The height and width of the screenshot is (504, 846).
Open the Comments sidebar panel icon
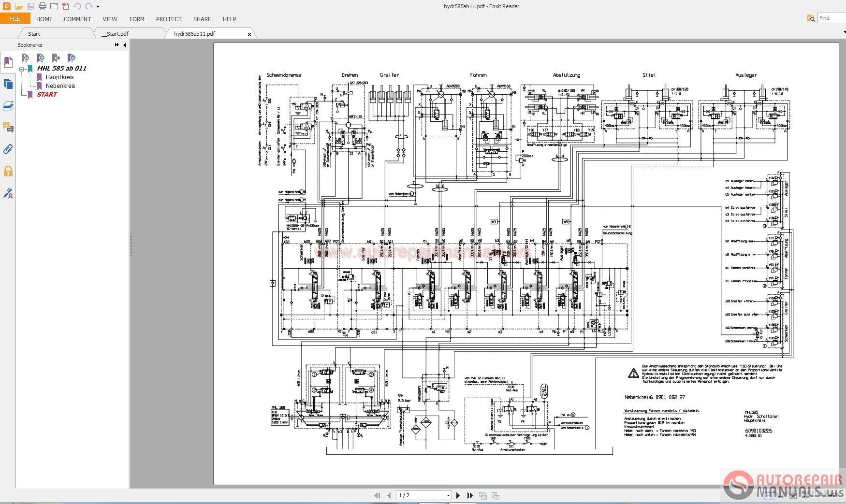coord(8,128)
